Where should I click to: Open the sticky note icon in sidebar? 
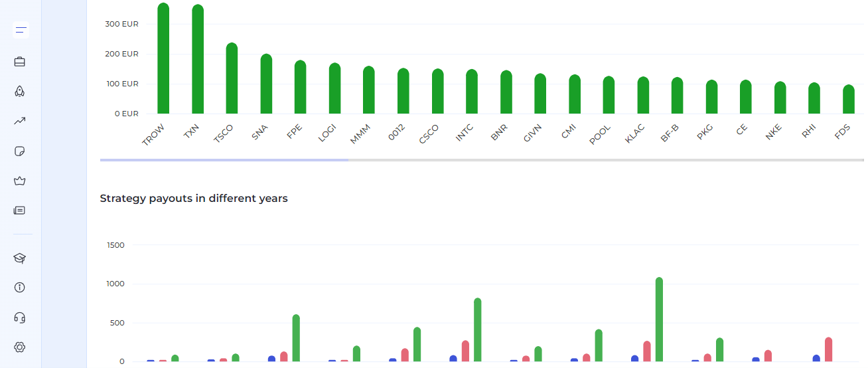point(20,151)
